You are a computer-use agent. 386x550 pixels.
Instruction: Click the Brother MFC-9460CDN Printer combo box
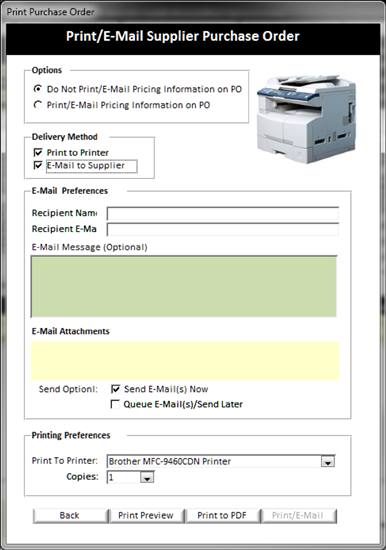point(221,461)
